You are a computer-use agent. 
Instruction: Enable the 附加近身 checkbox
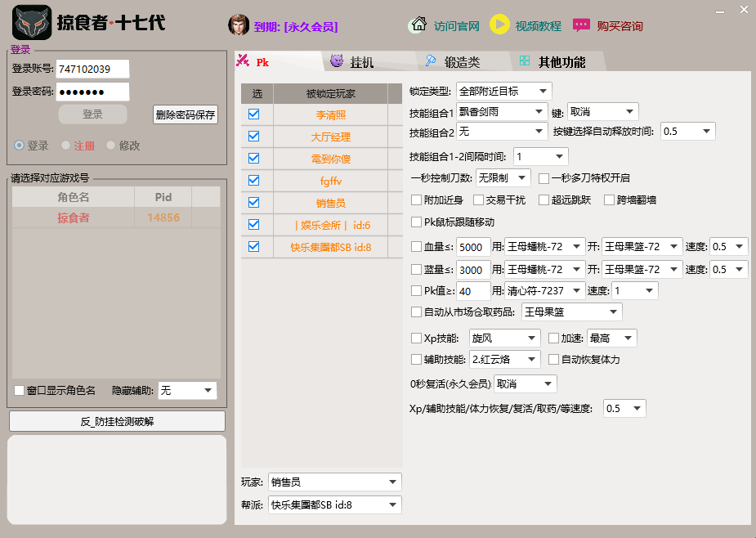tap(416, 200)
